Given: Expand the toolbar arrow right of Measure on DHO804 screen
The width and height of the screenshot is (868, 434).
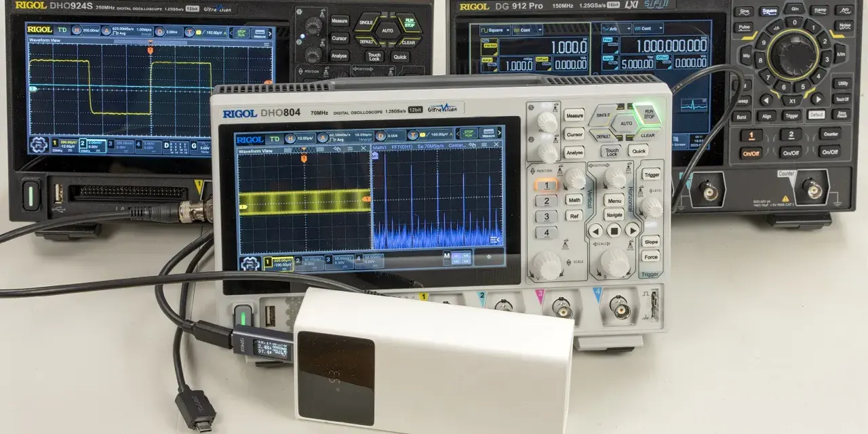Looking at the screenshot, I should 500,133.
